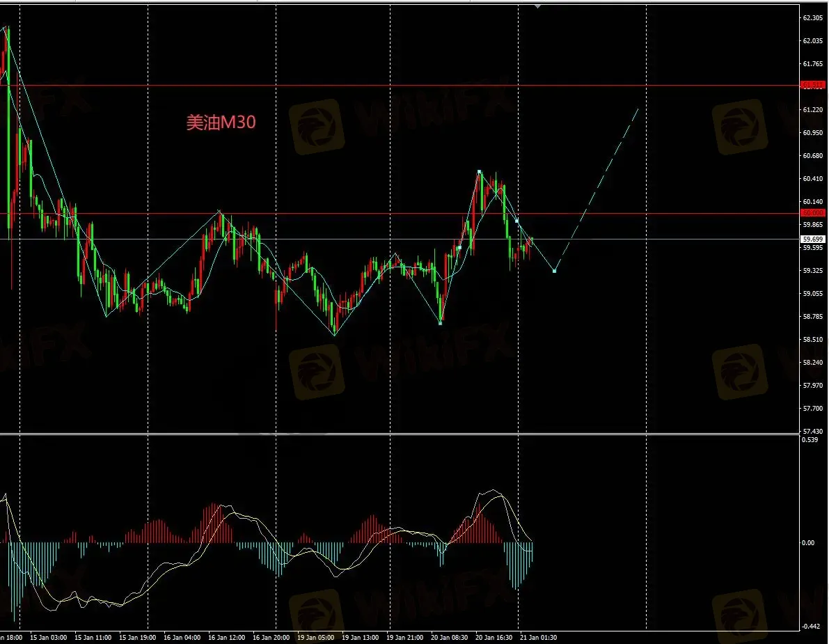Click the 60.410 price axis label
This screenshot has width=829, height=644.
click(x=812, y=179)
